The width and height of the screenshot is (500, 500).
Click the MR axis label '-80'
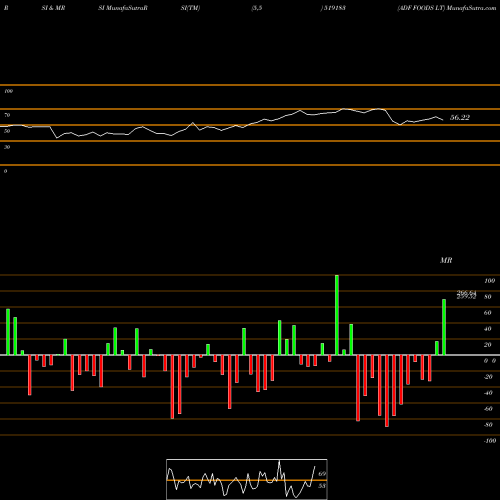488,425
